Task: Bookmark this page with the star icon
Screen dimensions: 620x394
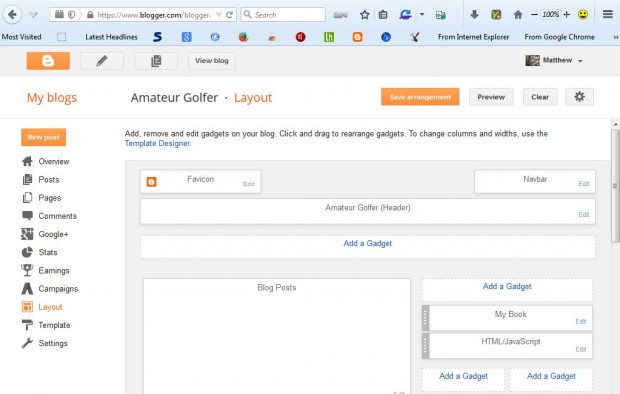Action: point(365,15)
